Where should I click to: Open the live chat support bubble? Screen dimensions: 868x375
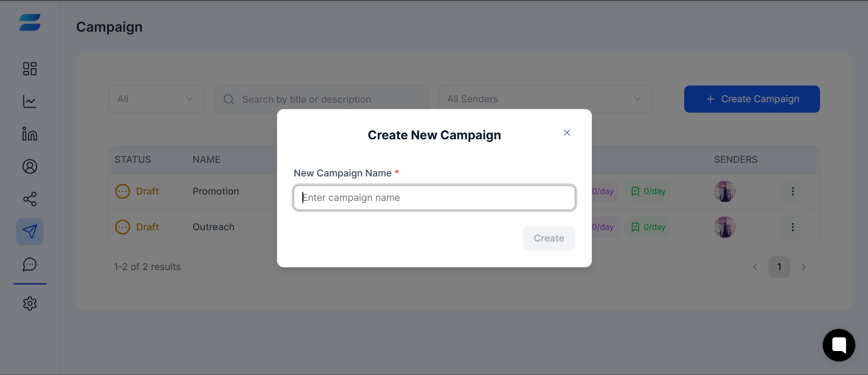[x=839, y=345]
